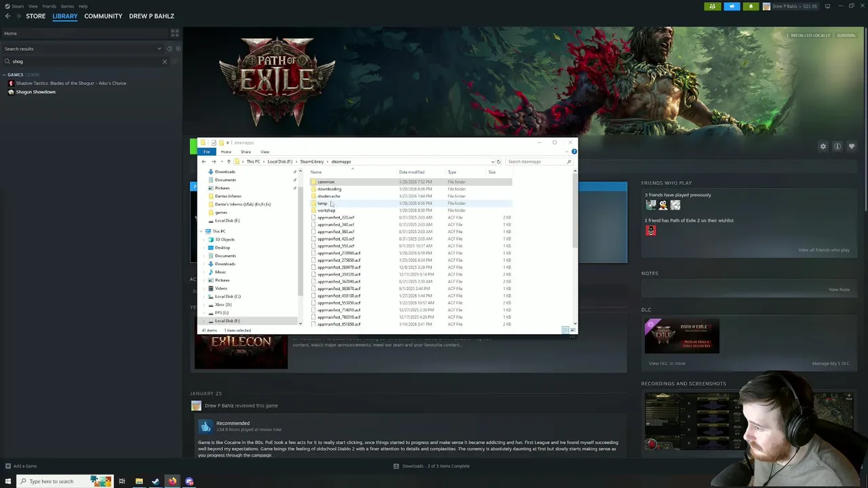Switch Explorer to details view icon
This screenshot has height=488, width=868.
point(564,330)
